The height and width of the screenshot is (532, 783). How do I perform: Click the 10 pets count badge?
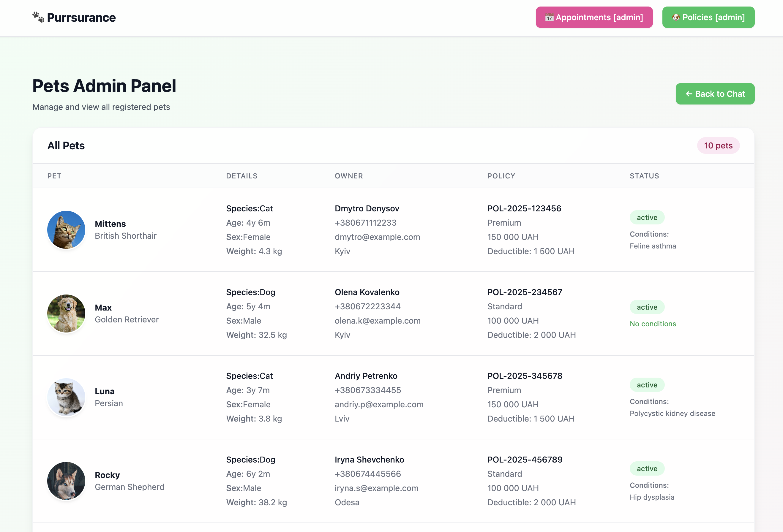click(718, 145)
